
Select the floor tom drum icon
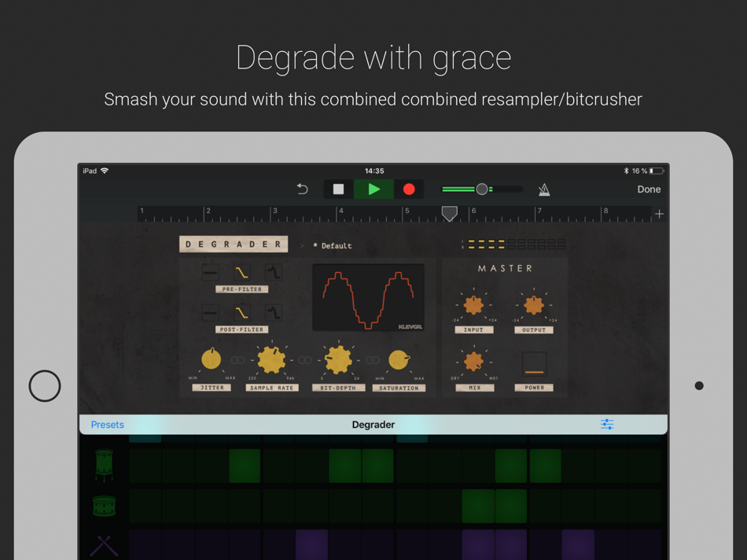[104, 465]
